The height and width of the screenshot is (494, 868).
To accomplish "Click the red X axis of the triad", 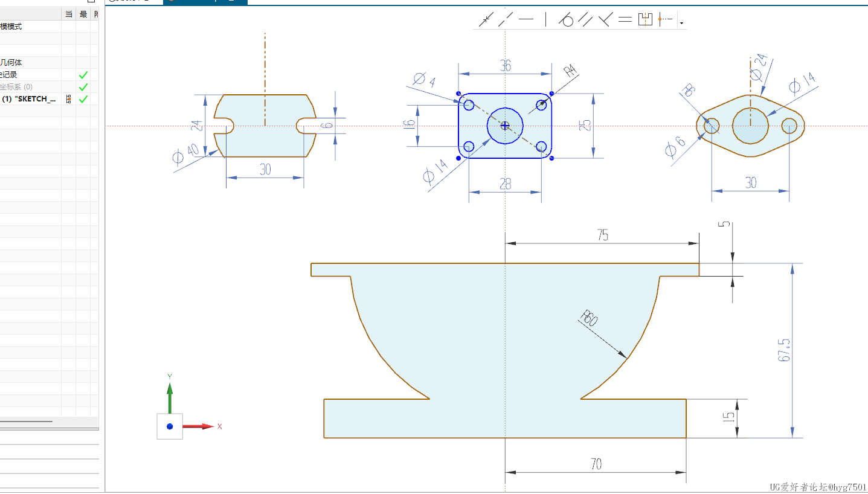I will pyautogui.click(x=199, y=426).
